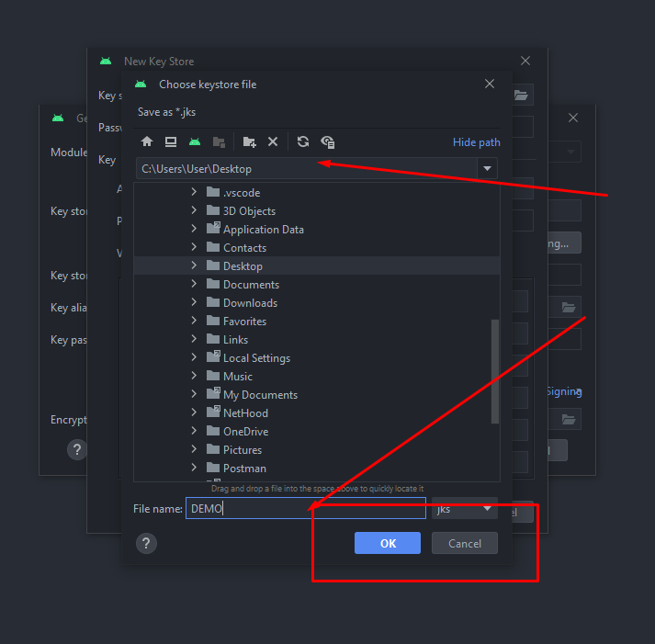Viewport: 655px width, 644px height.
Task: Open help with the question mark button
Action: click(x=145, y=543)
